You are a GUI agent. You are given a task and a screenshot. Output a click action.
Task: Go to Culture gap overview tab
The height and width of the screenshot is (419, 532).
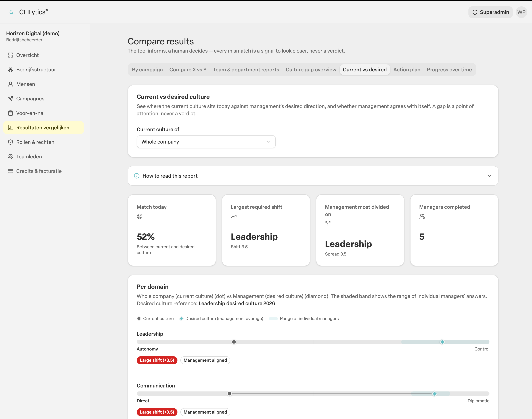pos(311,69)
